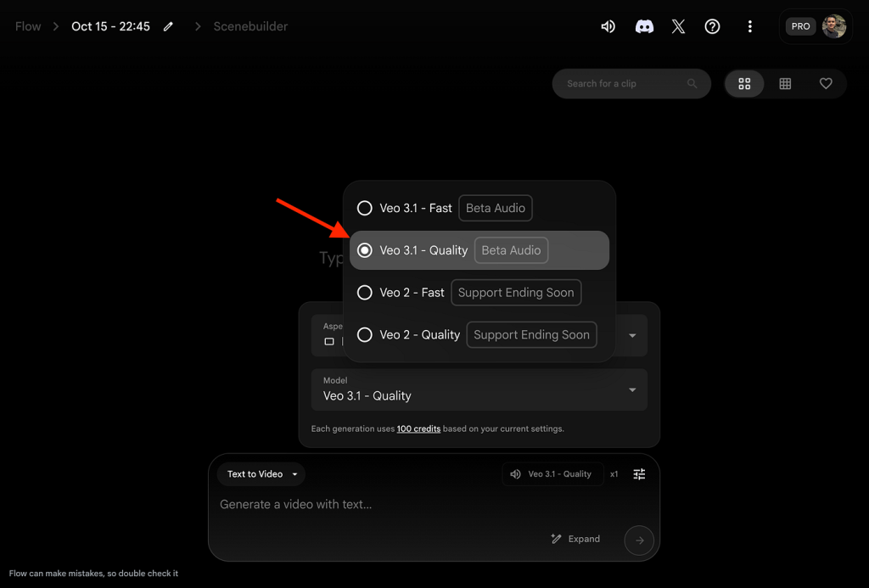Edit project name with pencil icon

pyautogui.click(x=168, y=26)
